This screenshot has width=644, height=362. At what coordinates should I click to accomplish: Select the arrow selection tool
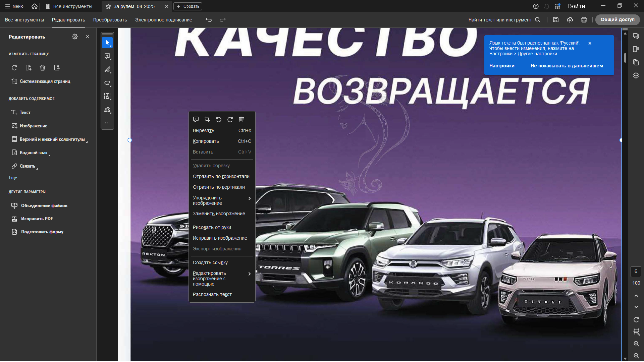tap(107, 43)
